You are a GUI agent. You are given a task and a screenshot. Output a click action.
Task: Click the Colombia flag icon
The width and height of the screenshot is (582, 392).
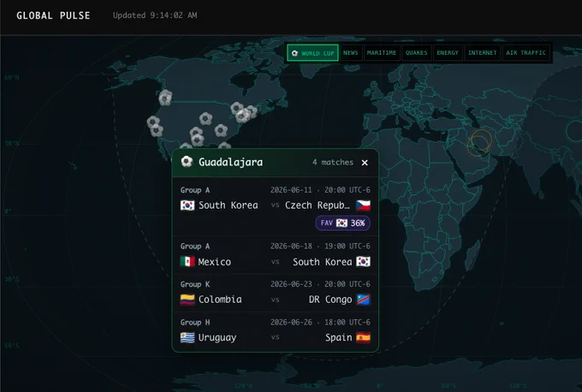tap(187, 300)
